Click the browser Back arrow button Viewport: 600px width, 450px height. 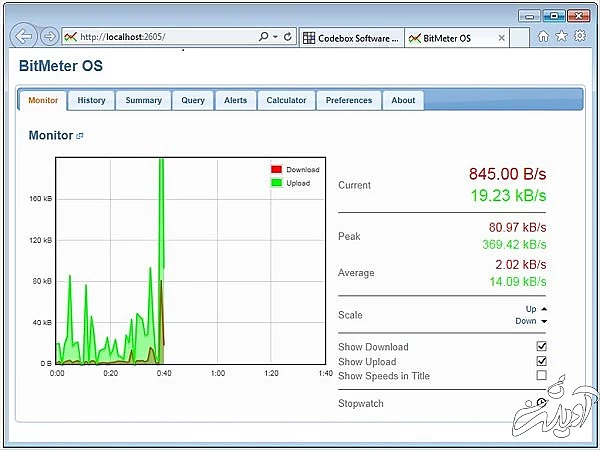(x=24, y=36)
